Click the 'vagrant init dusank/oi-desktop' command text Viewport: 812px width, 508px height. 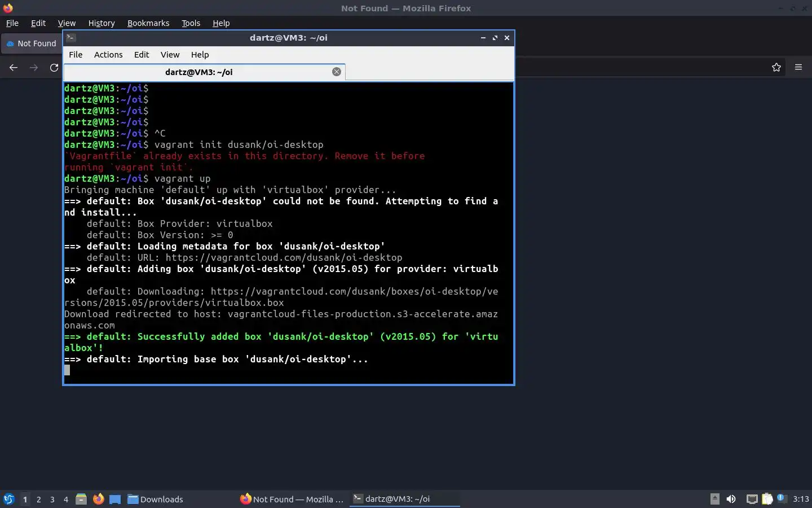[x=239, y=144]
